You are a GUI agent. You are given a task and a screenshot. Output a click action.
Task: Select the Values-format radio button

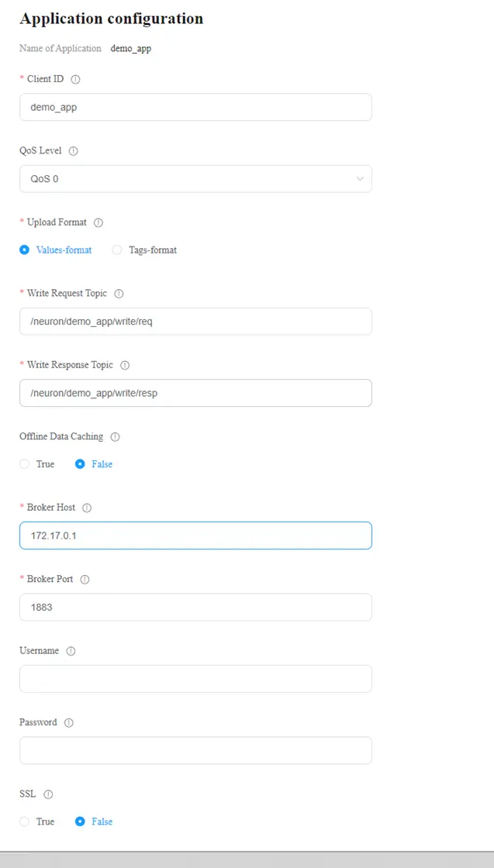[25, 250]
